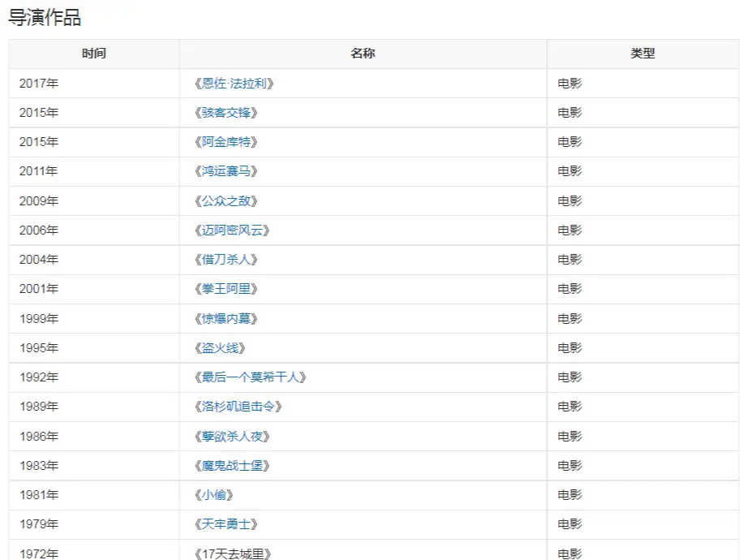Open the 《阿金库特》 film link
This screenshot has width=756, height=560.
(226, 142)
